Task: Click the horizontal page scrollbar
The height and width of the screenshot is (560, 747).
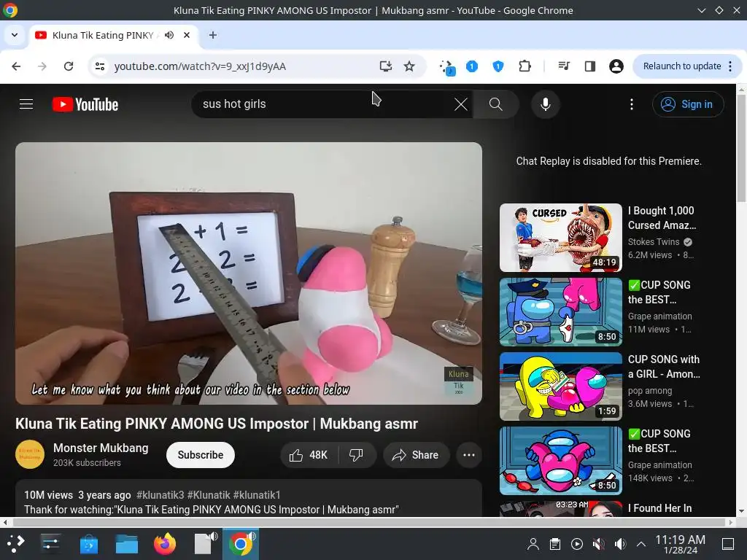Action: tap(368, 522)
